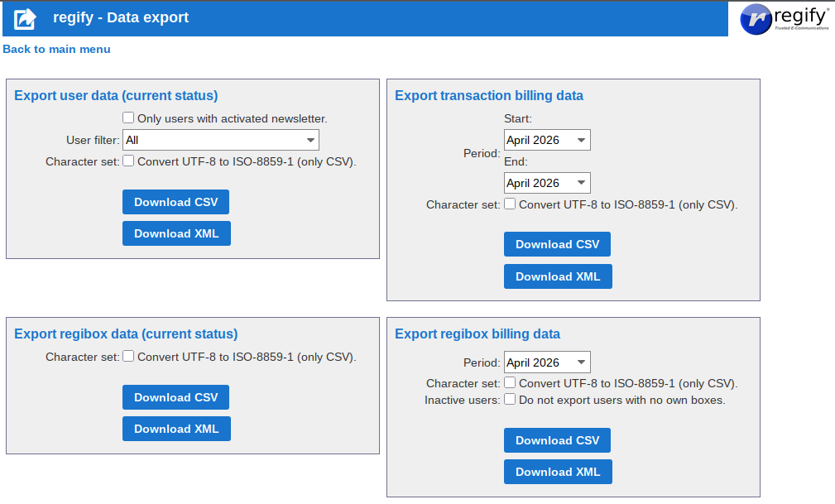
Task: Click 'Export regibox data (current status)' heading
Action: tap(126, 334)
